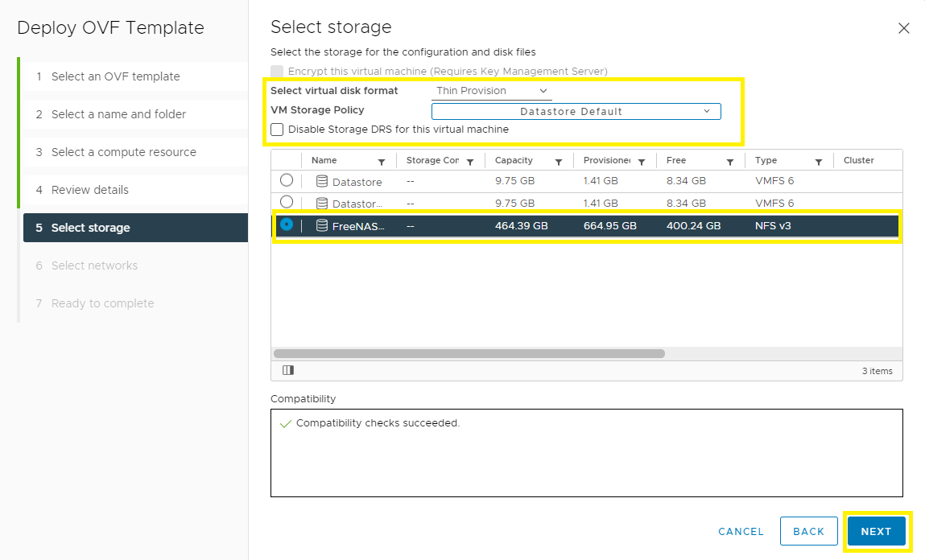925x560 pixels.
Task: Expand the VM Storage Policy dropdown
Action: tap(576, 111)
